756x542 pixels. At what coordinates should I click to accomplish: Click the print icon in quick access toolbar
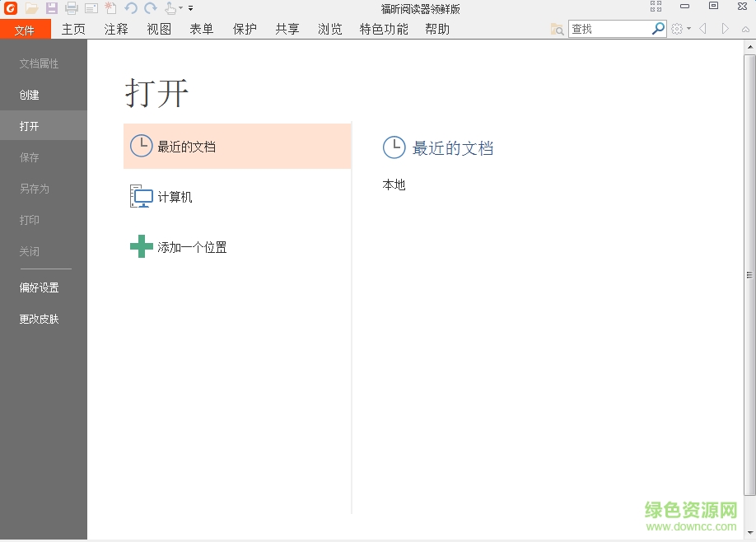click(x=72, y=8)
